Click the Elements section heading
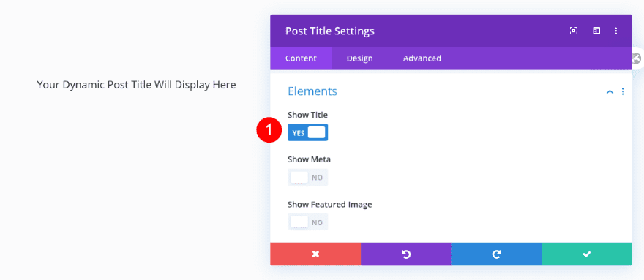Image resolution: width=644 pixels, height=280 pixels. (x=312, y=91)
